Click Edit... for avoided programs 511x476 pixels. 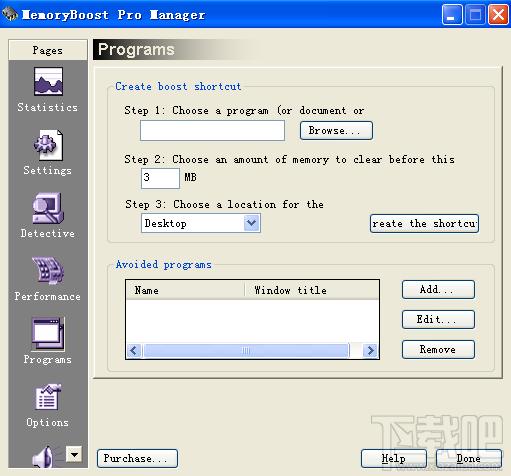pos(438,319)
